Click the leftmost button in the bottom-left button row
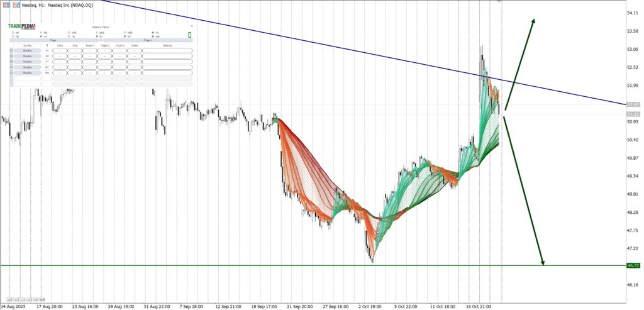Viewport: 644px width, 310px height. [x=9, y=299]
